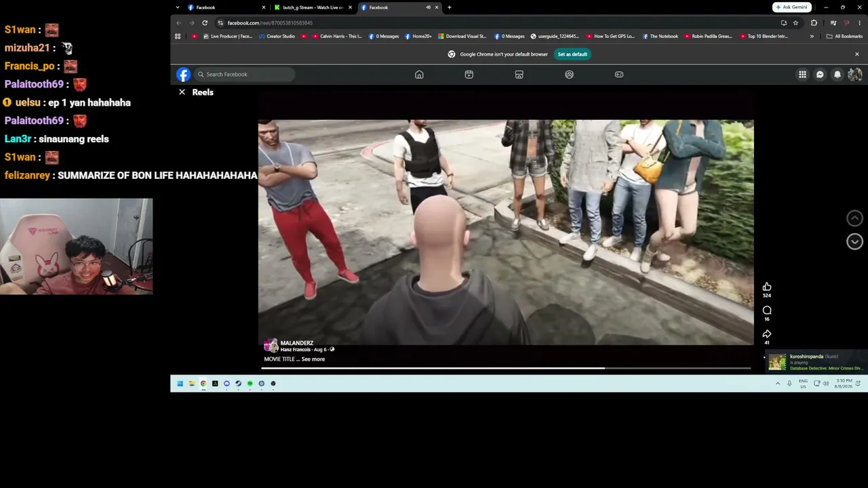The width and height of the screenshot is (868, 488).
Task: Open the Facebook Home icon
Action: [419, 75]
